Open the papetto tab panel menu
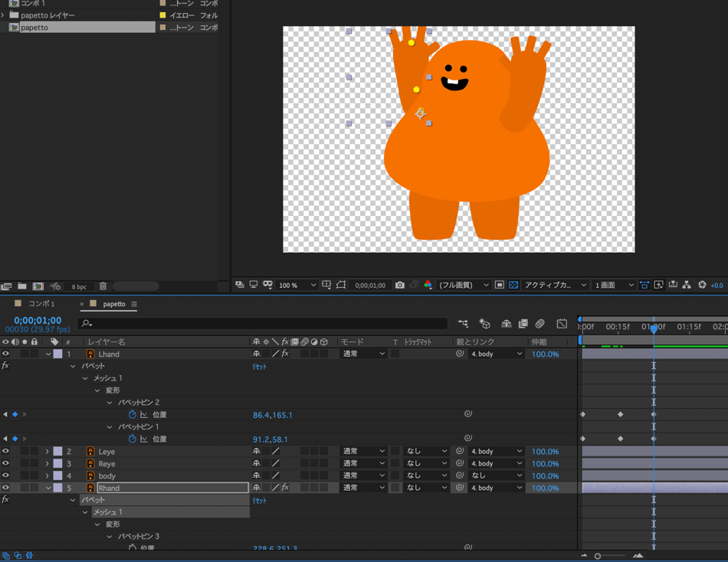 pyautogui.click(x=134, y=304)
